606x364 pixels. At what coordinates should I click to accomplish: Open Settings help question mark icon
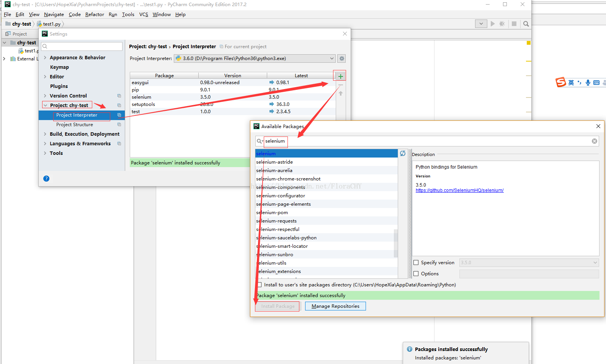[x=46, y=179]
